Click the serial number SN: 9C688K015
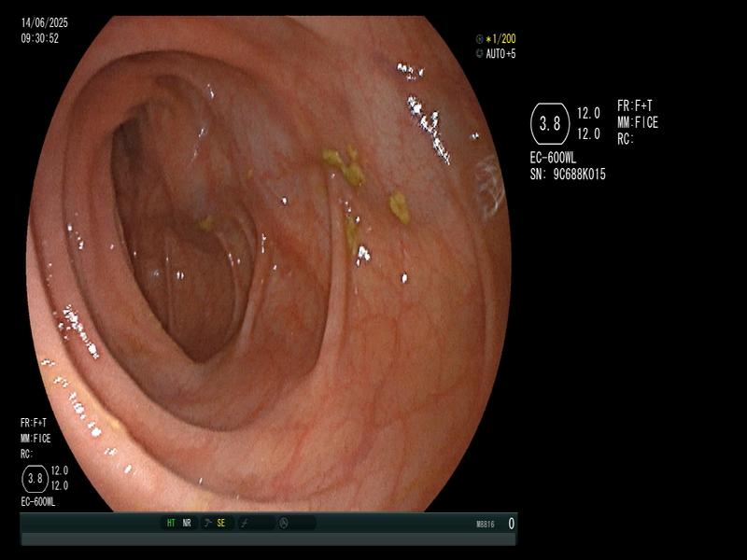This screenshot has width=747, height=560. click(568, 175)
